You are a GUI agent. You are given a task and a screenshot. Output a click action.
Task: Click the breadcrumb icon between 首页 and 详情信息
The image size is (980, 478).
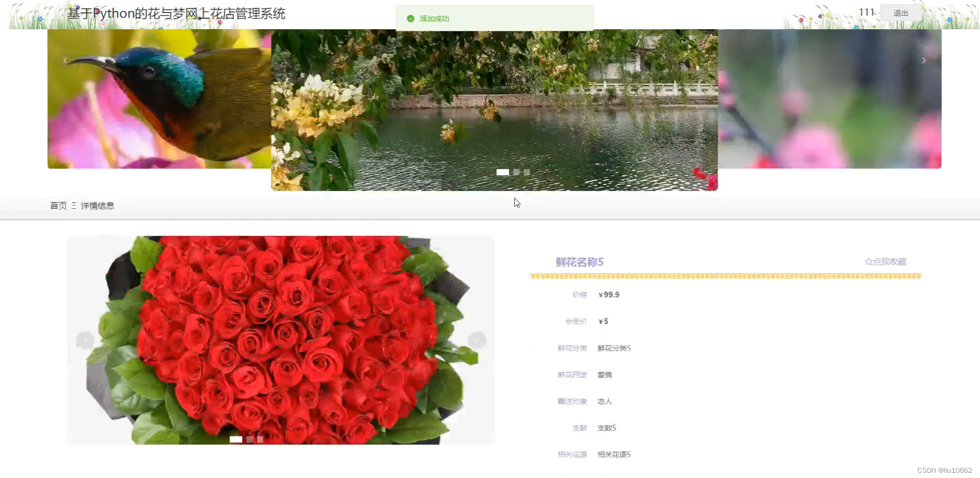coord(74,205)
